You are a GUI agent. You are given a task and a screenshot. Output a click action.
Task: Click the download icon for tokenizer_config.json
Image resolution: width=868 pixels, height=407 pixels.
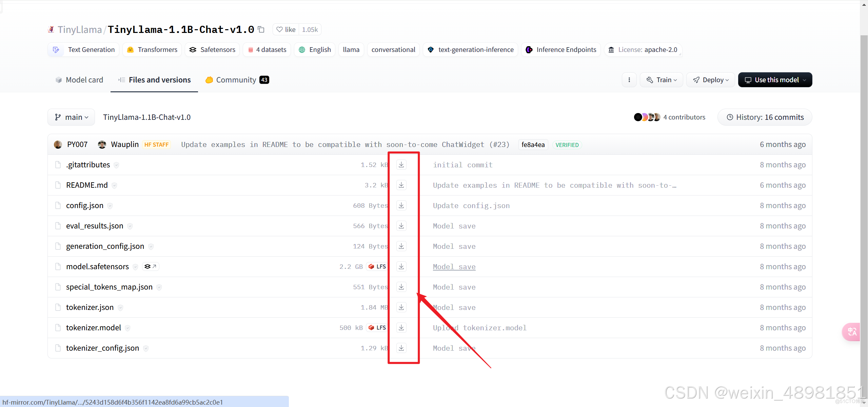tap(401, 348)
